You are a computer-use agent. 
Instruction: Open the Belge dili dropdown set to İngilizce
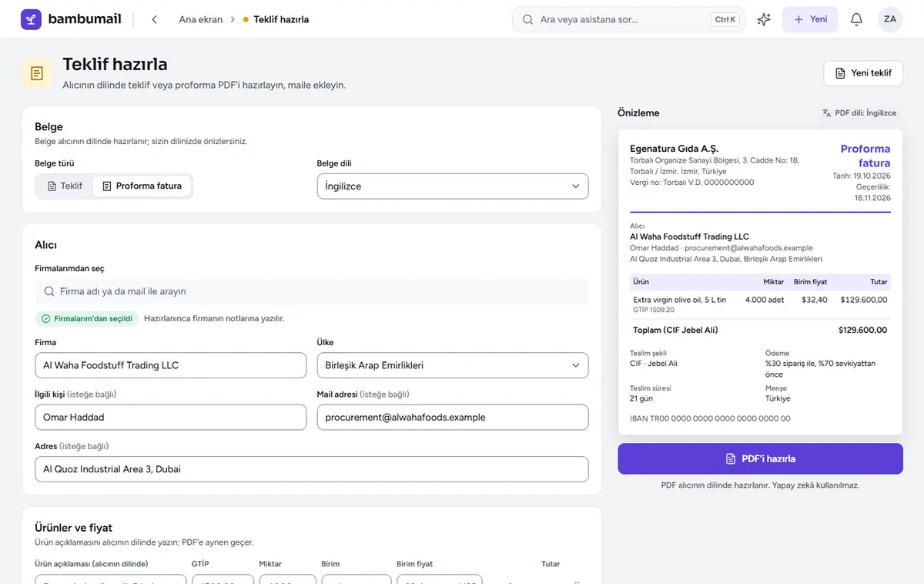(x=453, y=186)
